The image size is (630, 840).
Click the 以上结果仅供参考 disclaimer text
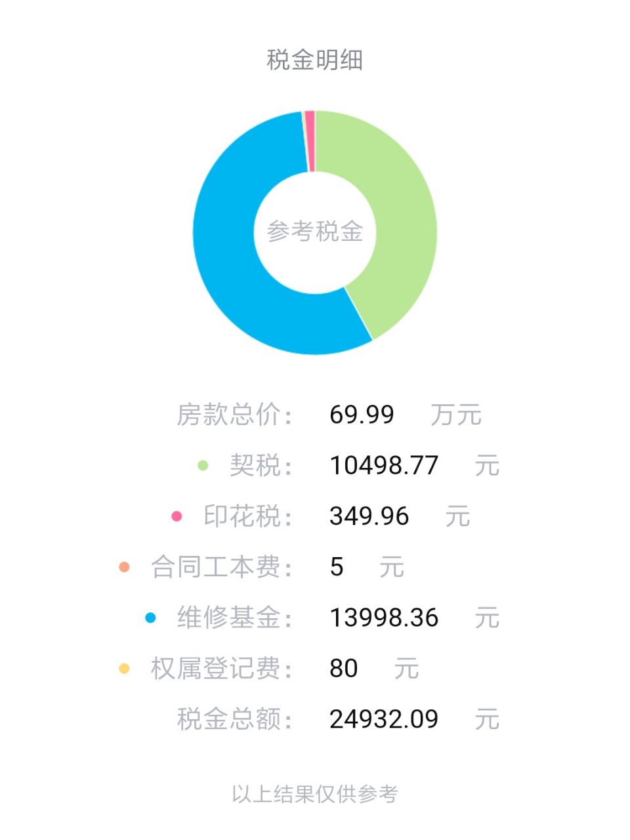click(x=315, y=794)
